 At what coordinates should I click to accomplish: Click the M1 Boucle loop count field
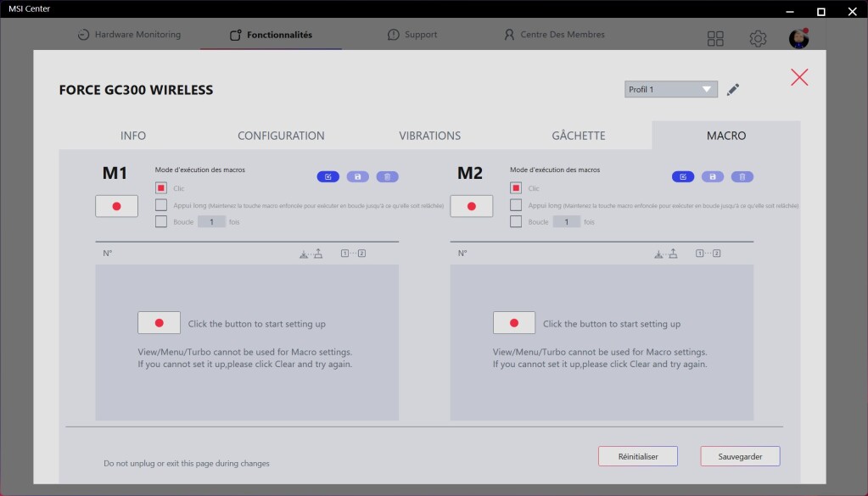coord(211,222)
